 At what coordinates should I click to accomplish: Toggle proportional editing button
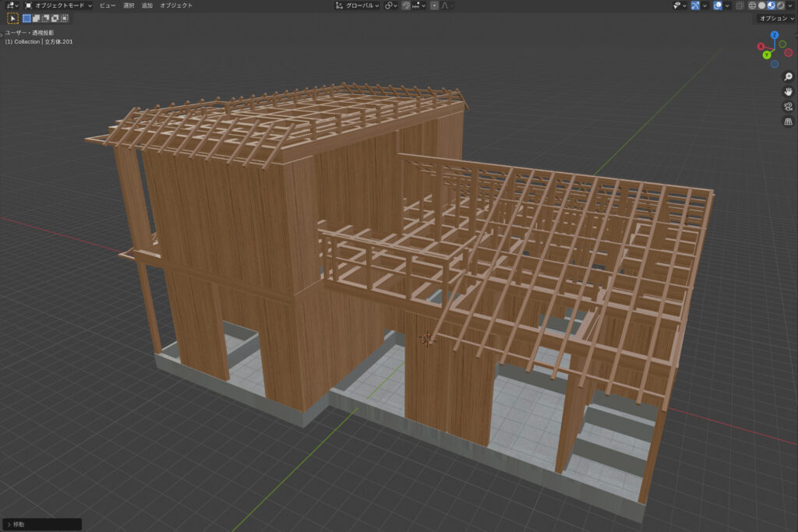tap(434, 5)
